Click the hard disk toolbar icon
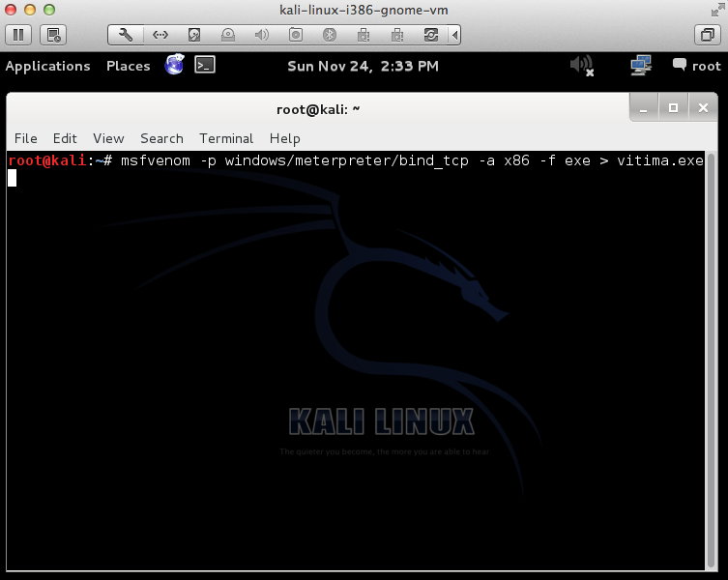The height and width of the screenshot is (580, 728). (194, 35)
